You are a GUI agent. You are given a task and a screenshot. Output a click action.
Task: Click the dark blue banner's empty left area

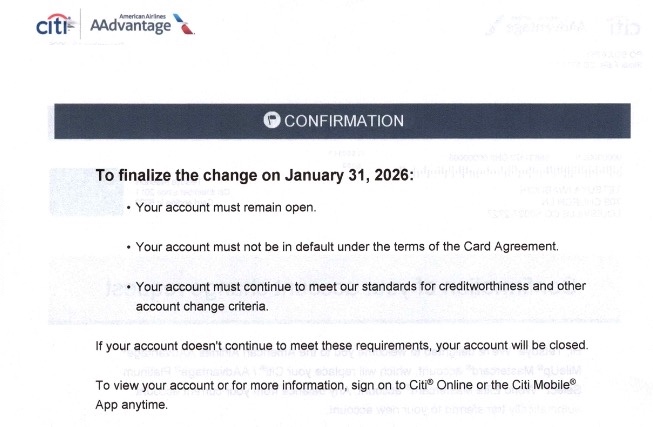150,121
